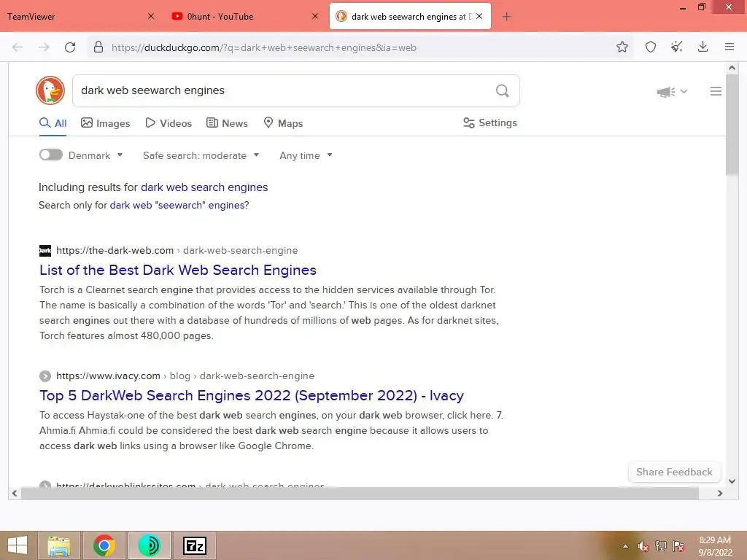Click the padlock site security icon
The height and width of the screenshot is (560, 747).
click(98, 47)
